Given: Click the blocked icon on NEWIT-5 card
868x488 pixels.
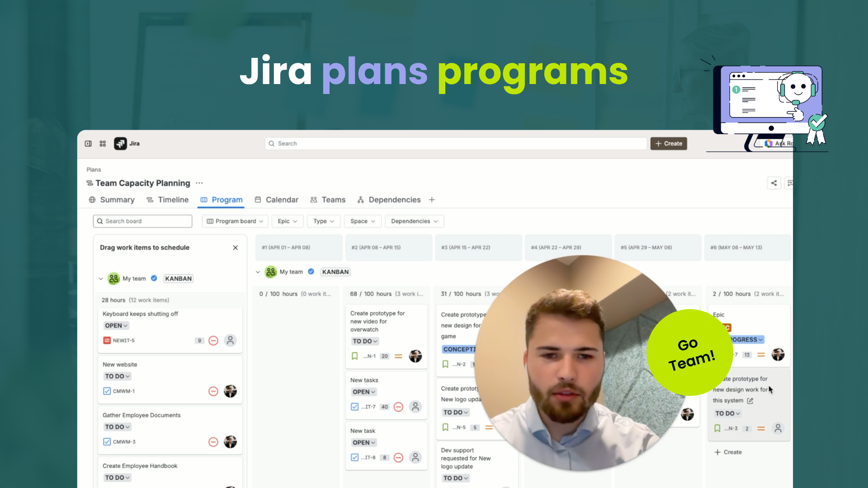Looking at the screenshot, I should (x=213, y=341).
